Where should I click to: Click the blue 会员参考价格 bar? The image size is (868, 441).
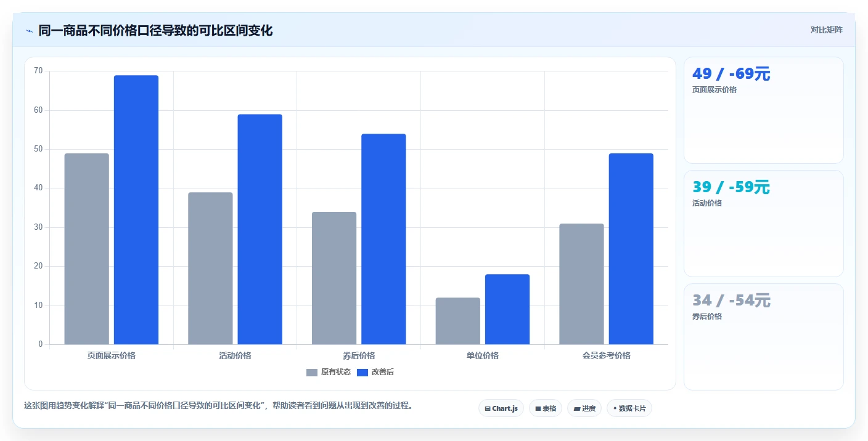point(631,249)
